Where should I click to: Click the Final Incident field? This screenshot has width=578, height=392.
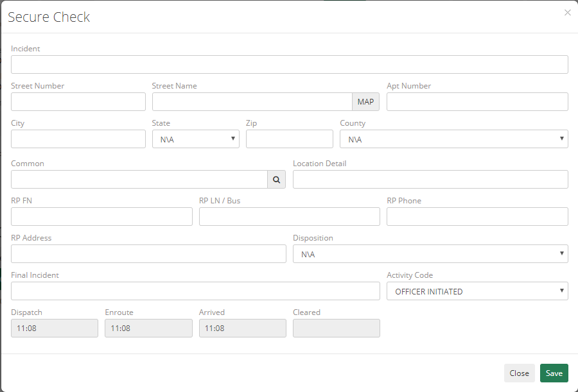point(195,291)
